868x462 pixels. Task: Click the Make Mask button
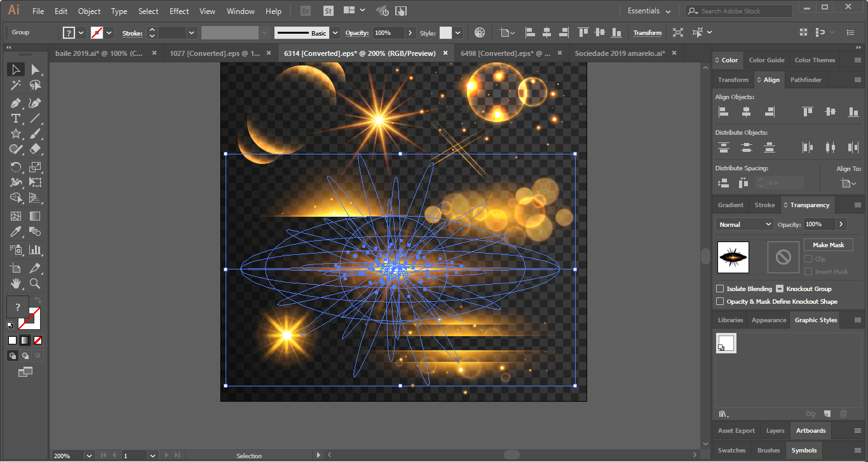[x=828, y=245]
